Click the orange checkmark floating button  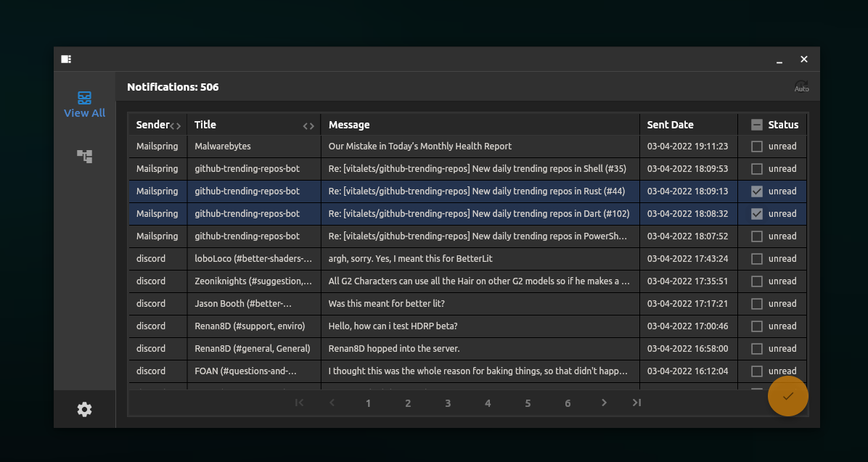tap(787, 396)
